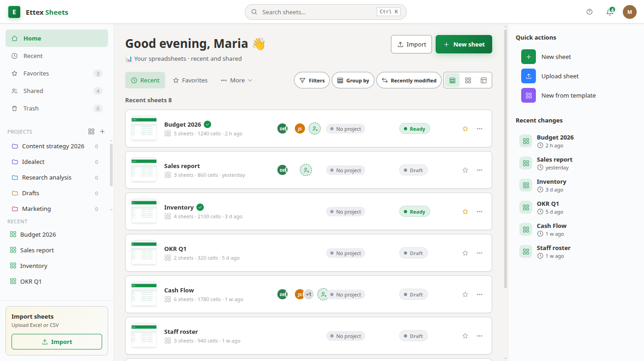Add a collaborator to Budget 2026

pos(315,129)
